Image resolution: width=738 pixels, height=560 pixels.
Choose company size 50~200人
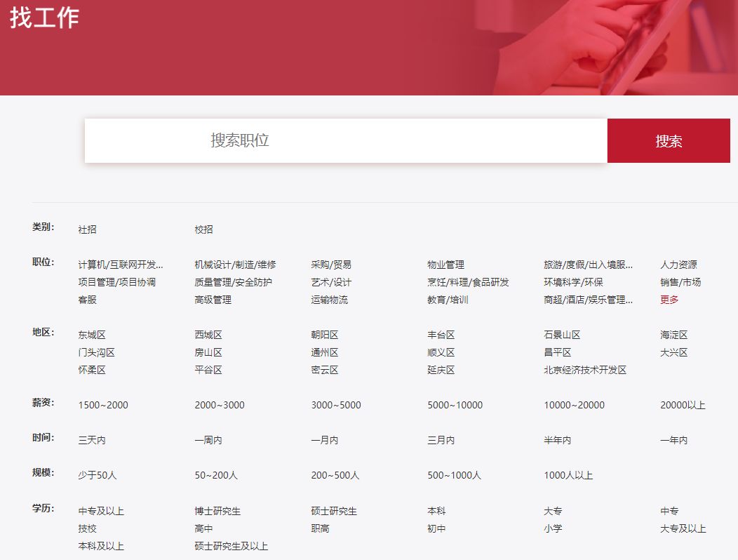coord(216,475)
